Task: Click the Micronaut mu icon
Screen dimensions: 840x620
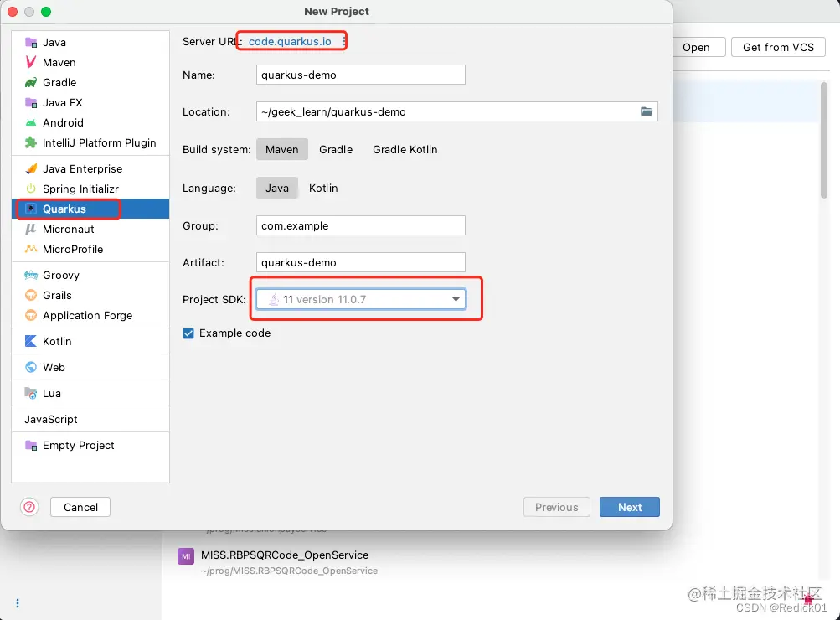Action: [x=31, y=229]
